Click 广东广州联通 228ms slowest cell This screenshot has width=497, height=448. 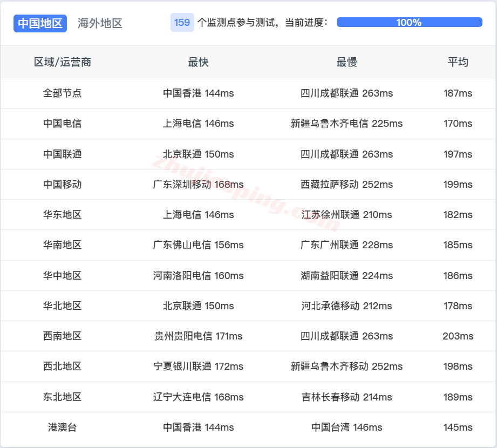pos(347,245)
